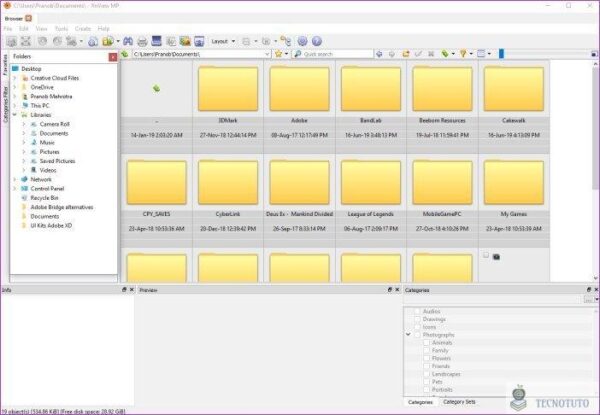Click the green Tag icon in address toolbar
This screenshot has height=415, width=600.
(x=445, y=54)
